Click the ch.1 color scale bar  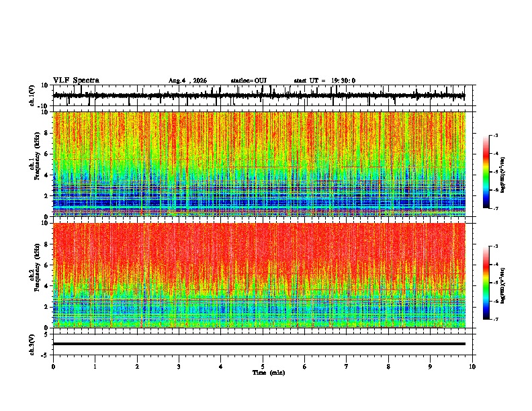(x=486, y=172)
